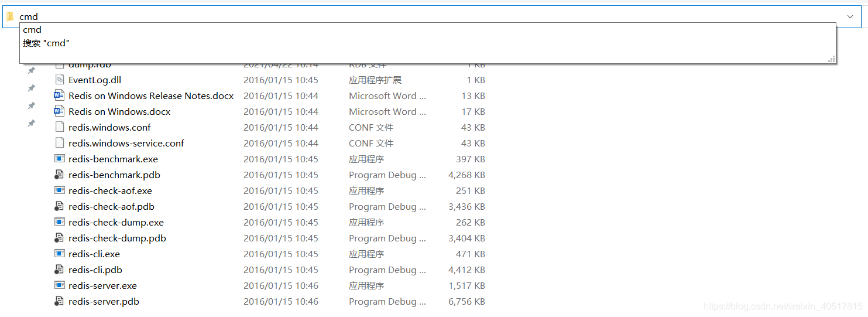
Task: Click the 1,517 KB size of redis-server.exe
Action: (466, 285)
